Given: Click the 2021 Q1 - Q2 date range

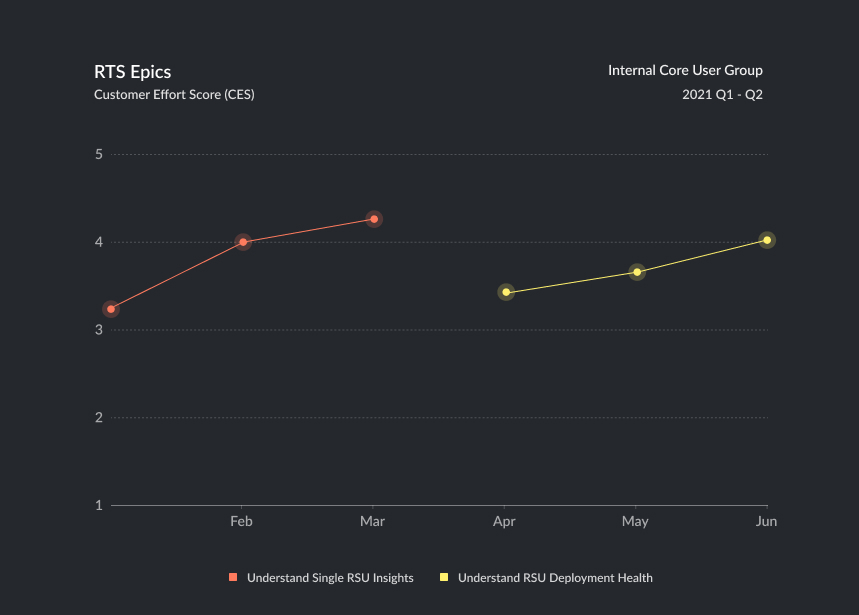Looking at the screenshot, I should (x=722, y=95).
